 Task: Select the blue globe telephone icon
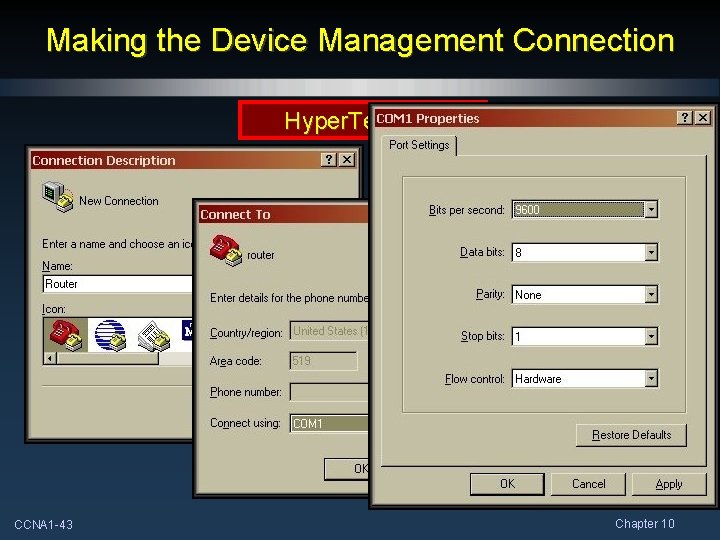pyautogui.click(x=110, y=335)
